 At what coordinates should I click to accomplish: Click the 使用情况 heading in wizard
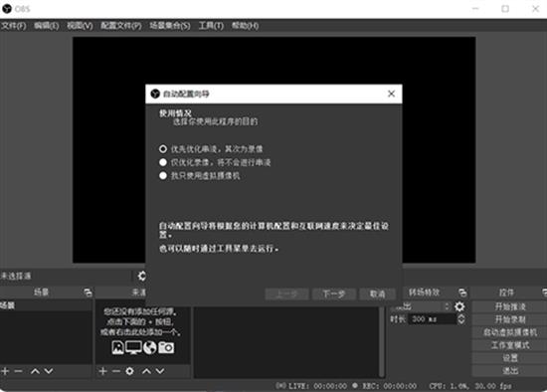tap(175, 113)
